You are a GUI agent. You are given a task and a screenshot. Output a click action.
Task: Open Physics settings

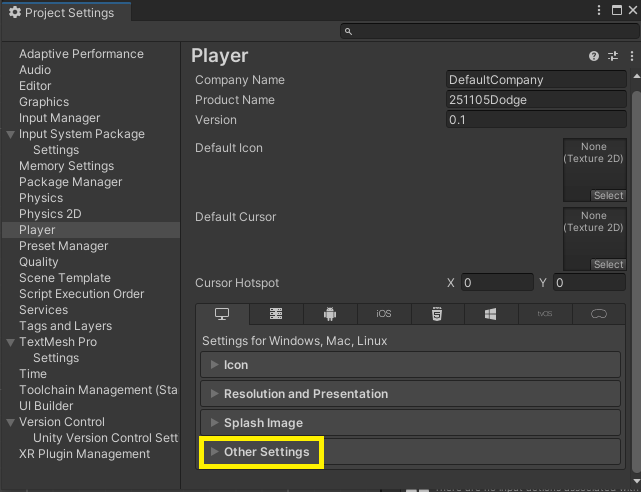(41, 198)
